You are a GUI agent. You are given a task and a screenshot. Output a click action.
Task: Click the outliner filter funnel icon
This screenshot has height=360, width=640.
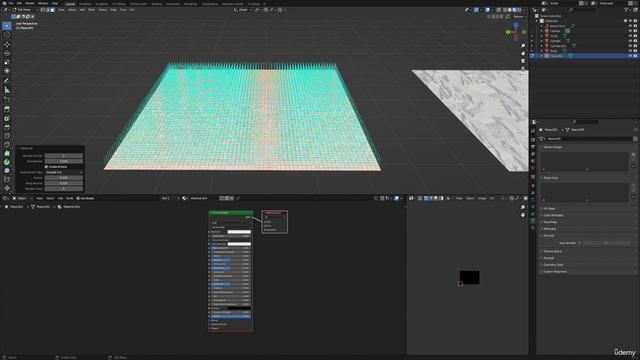626,9
